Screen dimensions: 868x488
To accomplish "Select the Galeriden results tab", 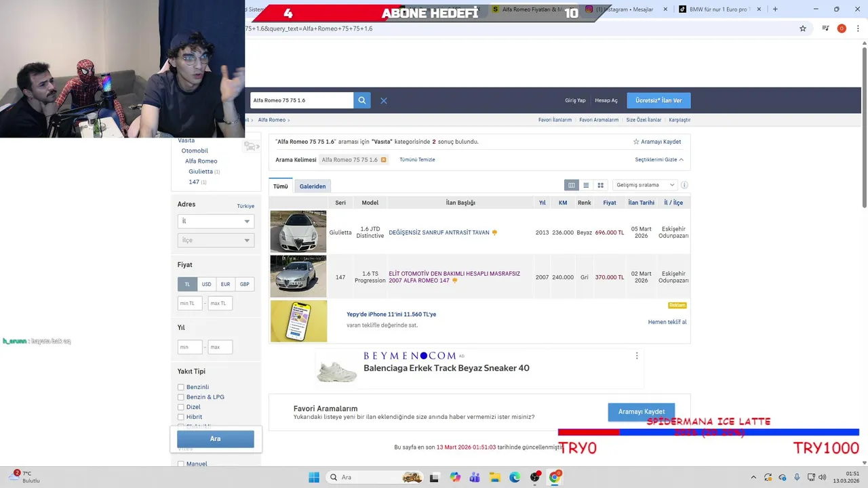I will [313, 186].
